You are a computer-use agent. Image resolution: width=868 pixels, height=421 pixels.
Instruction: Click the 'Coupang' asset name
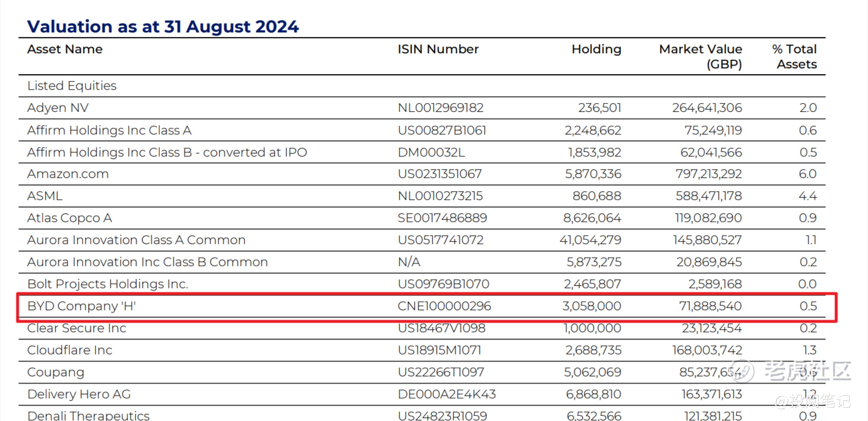[x=55, y=373]
